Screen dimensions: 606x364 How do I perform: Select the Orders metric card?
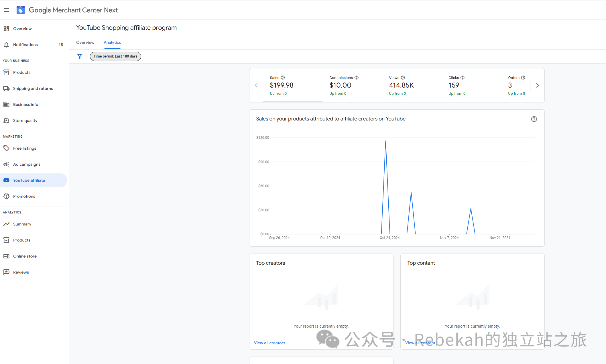(x=516, y=85)
